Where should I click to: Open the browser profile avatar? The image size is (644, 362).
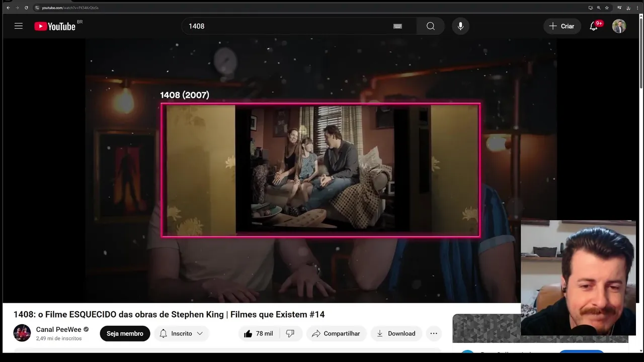pos(628,8)
